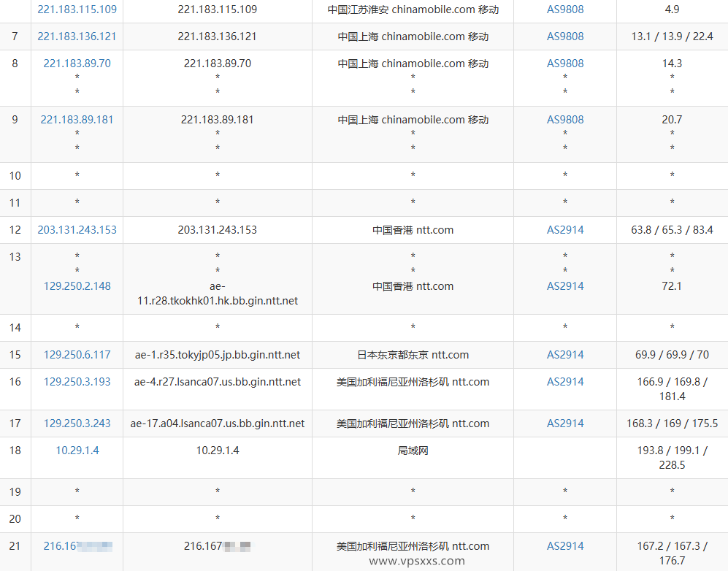Select latency value 168.3 / 169 / 175.5

coord(672,424)
